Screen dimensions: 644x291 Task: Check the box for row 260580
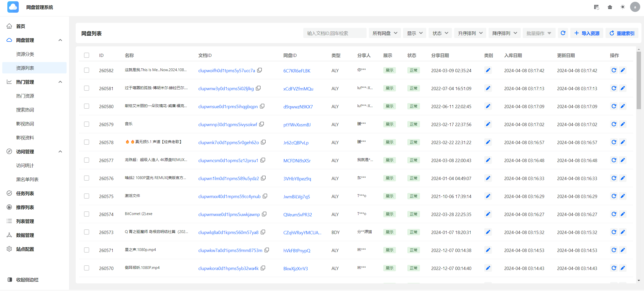87,106
